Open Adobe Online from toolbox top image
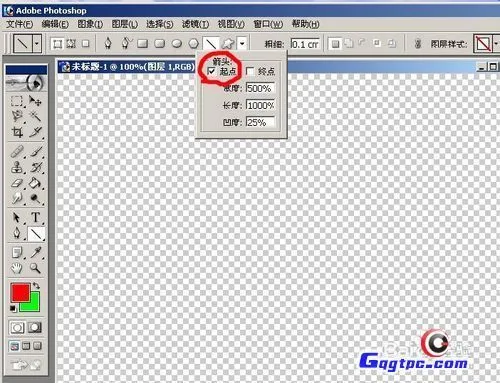 tap(26, 83)
